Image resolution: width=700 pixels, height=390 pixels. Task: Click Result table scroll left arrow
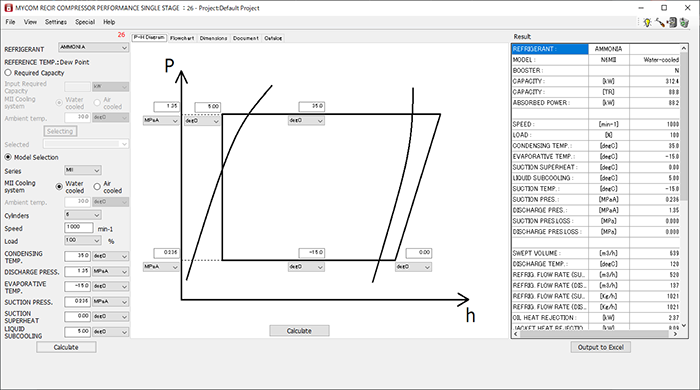click(516, 334)
